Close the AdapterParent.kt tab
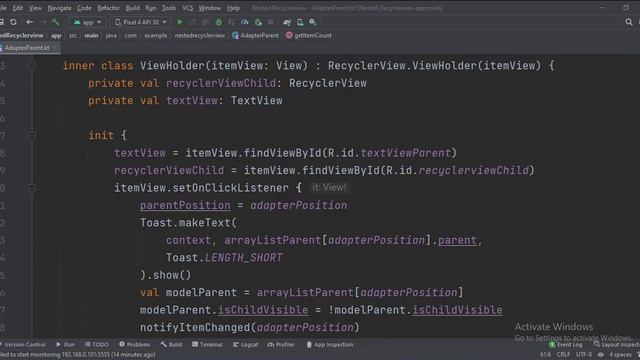This screenshot has height=360, width=640. click(x=56, y=48)
